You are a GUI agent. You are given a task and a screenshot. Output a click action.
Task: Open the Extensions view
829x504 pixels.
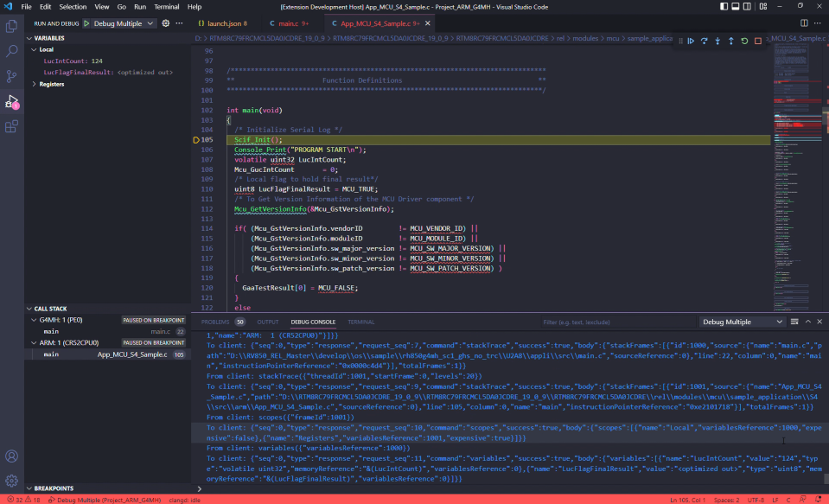coord(12,126)
